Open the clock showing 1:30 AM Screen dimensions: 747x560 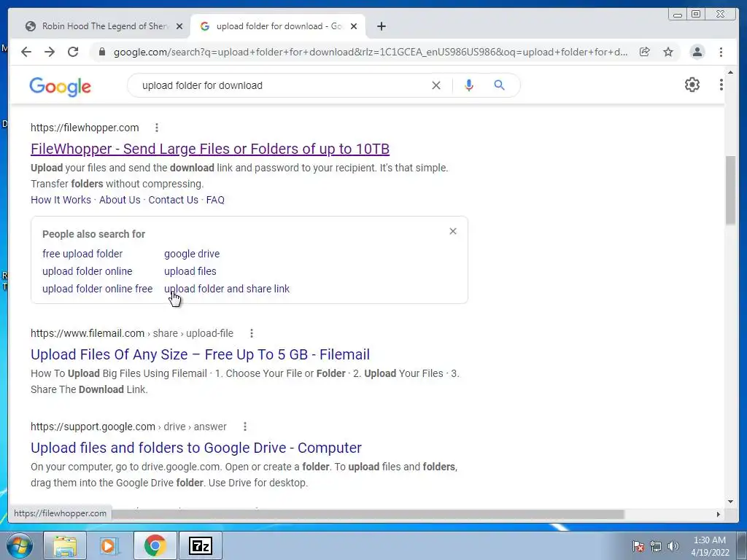coord(710,546)
